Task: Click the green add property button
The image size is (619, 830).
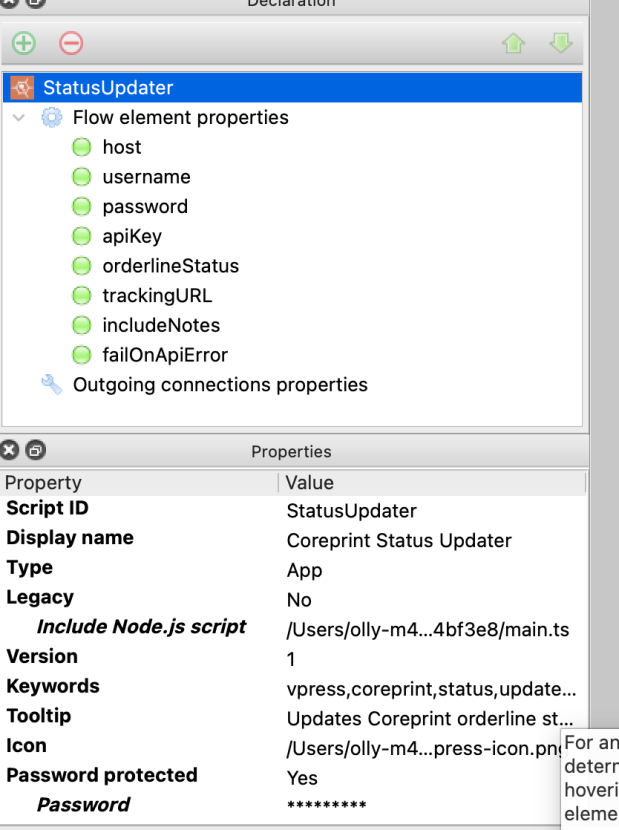Action: (x=23, y=44)
